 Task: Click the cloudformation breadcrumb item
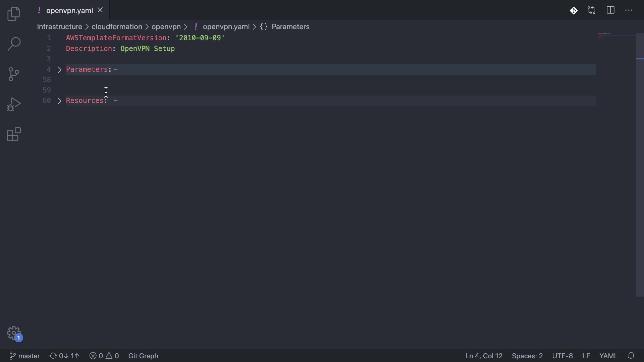click(x=117, y=27)
